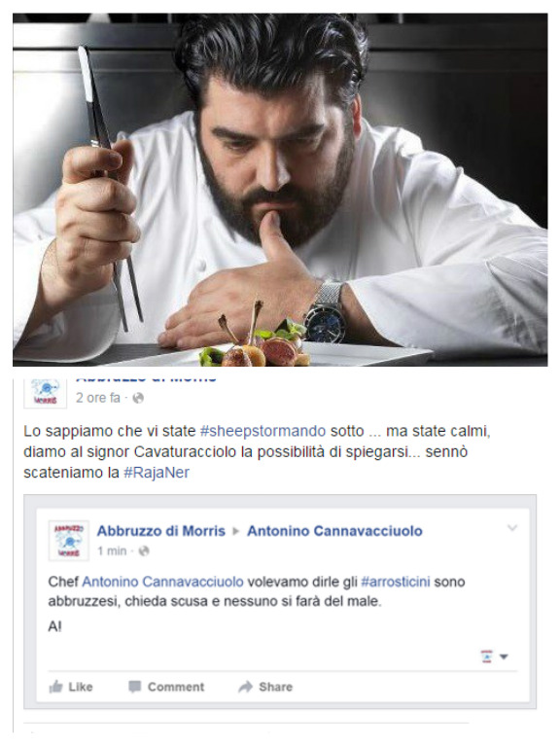Click the Share arrow icon
560x746 pixels.
coord(245,687)
